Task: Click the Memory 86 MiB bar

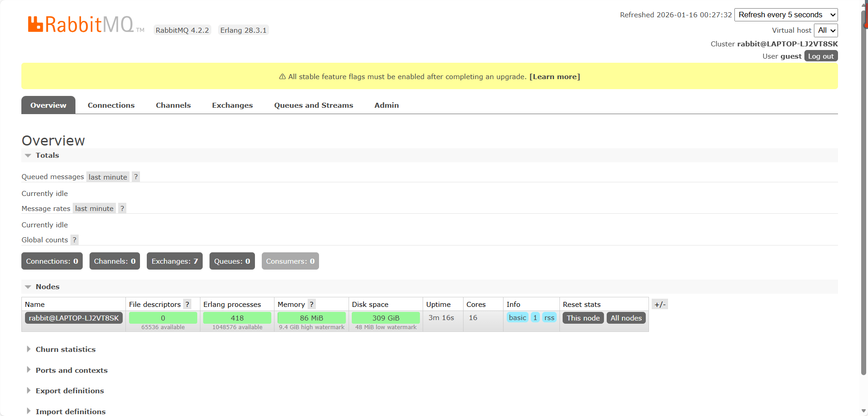Action: tap(311, 318)
